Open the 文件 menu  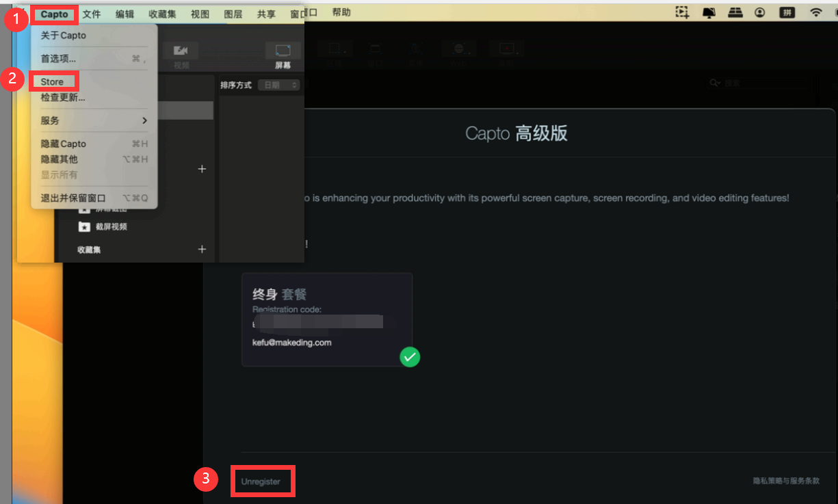tap(92, 14)
